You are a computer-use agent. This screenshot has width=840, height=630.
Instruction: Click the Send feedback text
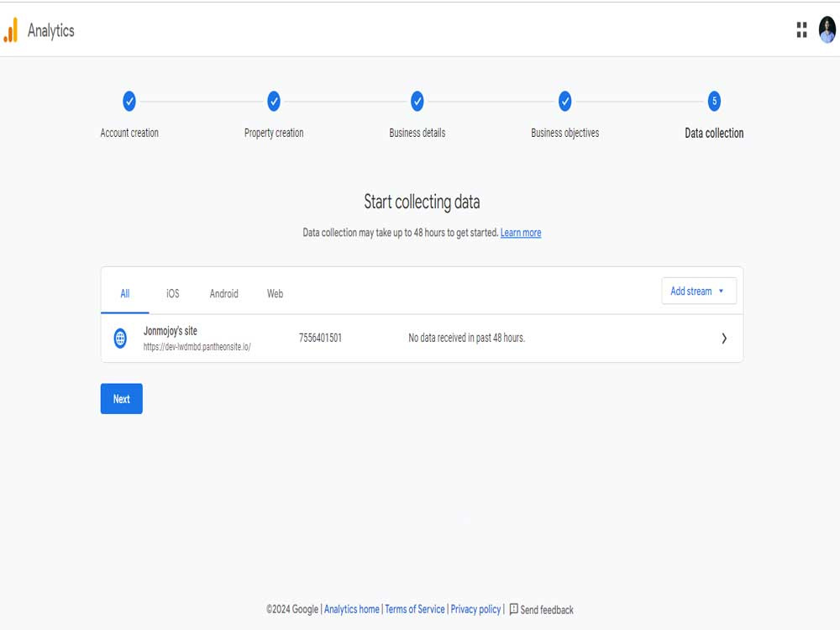(547, 610)
